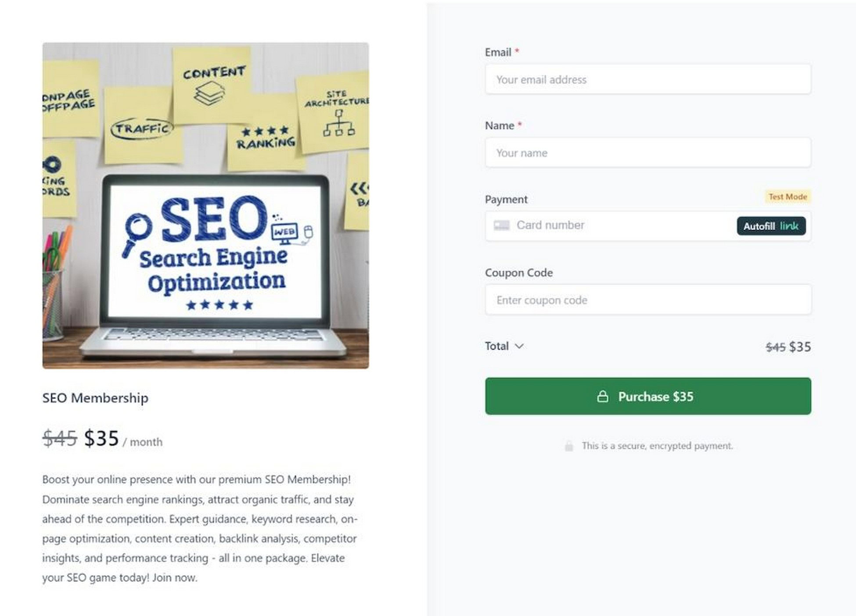Click the Email address input field

(648, 79)
